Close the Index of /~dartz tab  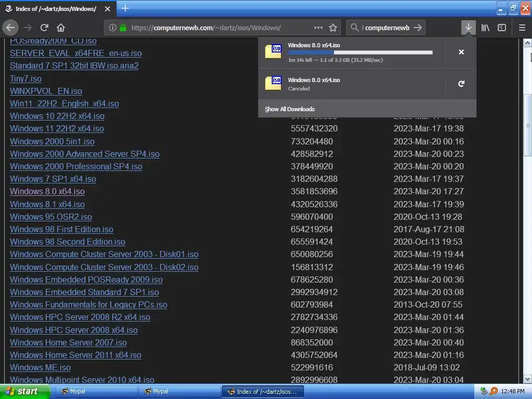[x=107, y=9]
